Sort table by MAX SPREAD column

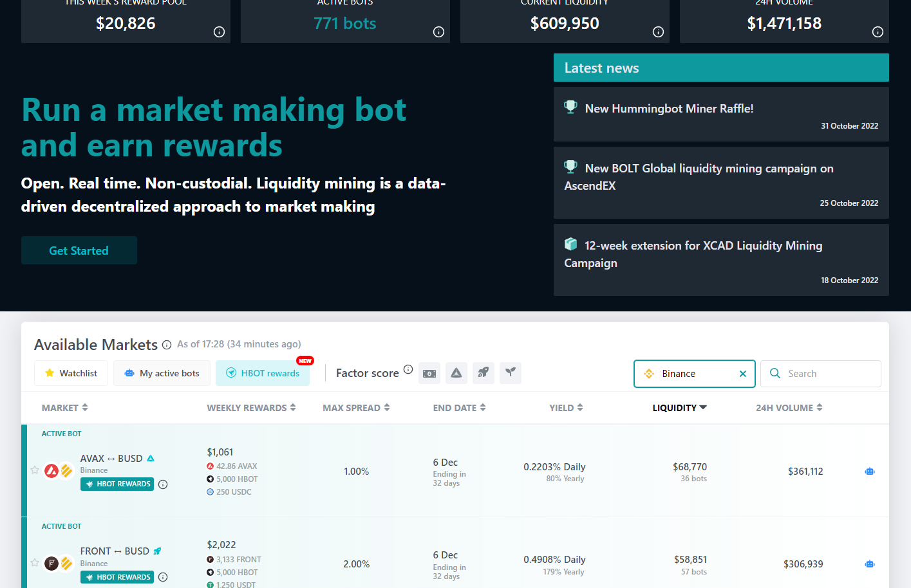tap(356, 408)
